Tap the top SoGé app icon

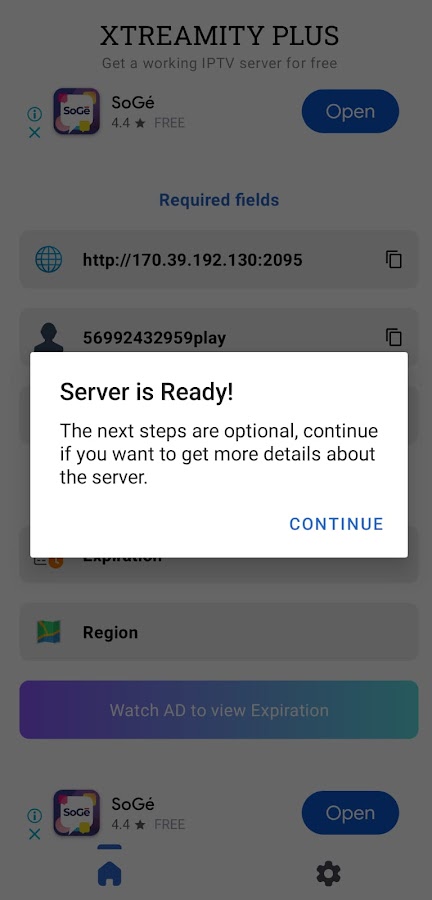click(x=76, y=111)
